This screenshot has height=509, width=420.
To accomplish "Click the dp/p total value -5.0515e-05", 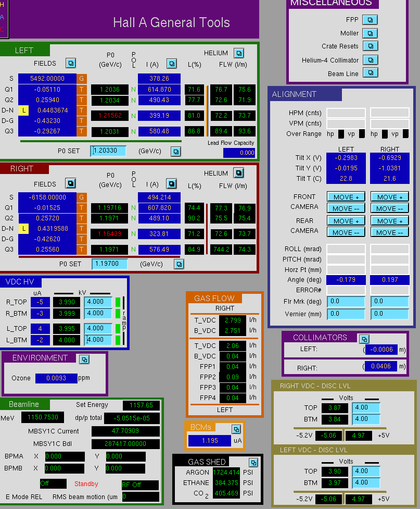I will (132, 418).
